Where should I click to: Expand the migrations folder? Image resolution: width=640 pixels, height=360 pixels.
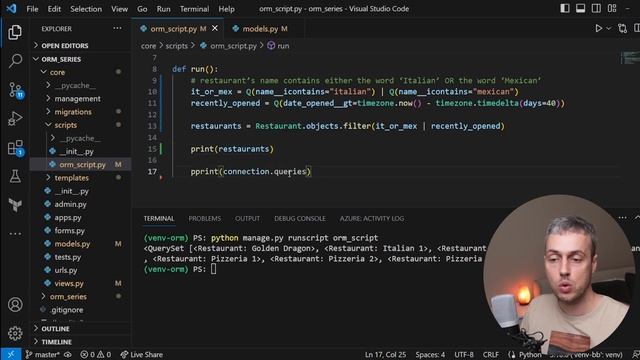click(x=81, y=112)
